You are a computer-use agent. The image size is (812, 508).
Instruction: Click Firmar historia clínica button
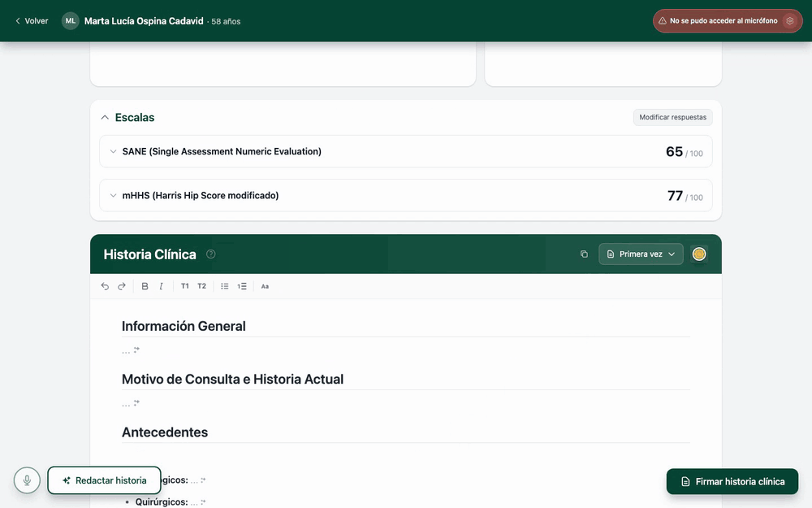pos(732,481)
